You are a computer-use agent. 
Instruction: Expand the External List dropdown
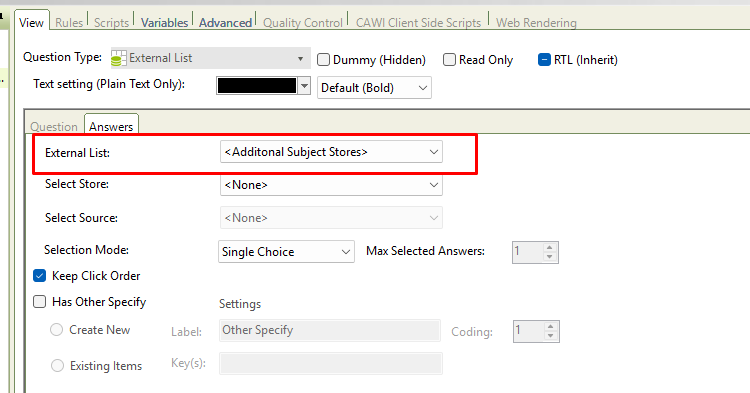tap(331, 152)
